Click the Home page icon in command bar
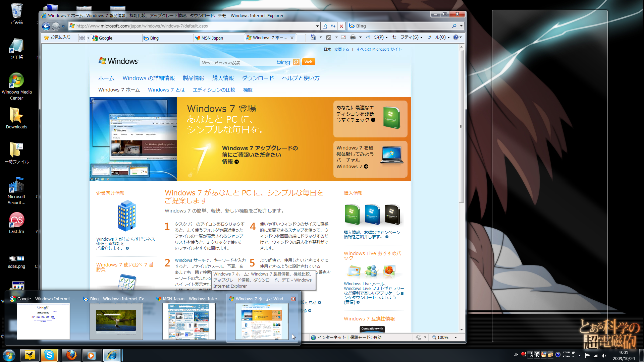 coord(313,37)
